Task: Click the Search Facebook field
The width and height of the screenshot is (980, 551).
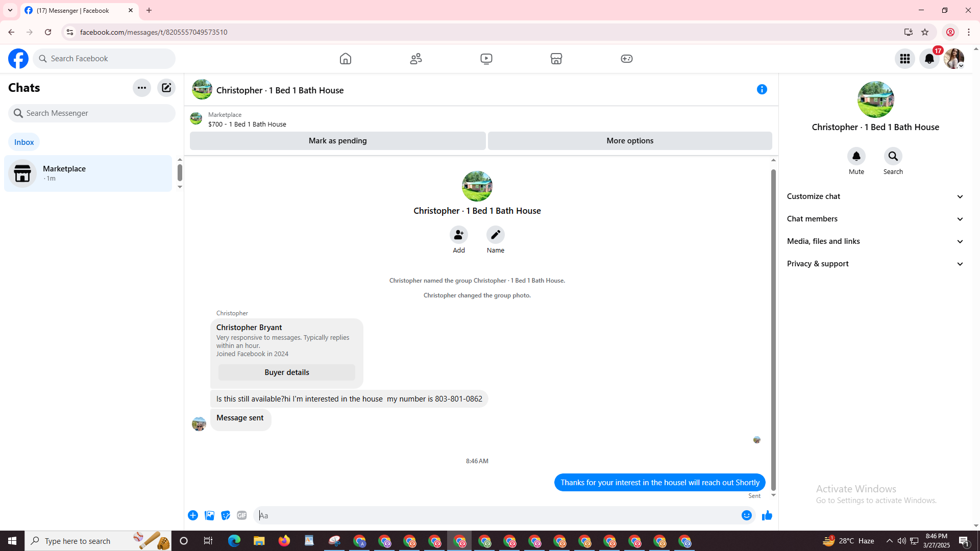Action: coord(104,59)
